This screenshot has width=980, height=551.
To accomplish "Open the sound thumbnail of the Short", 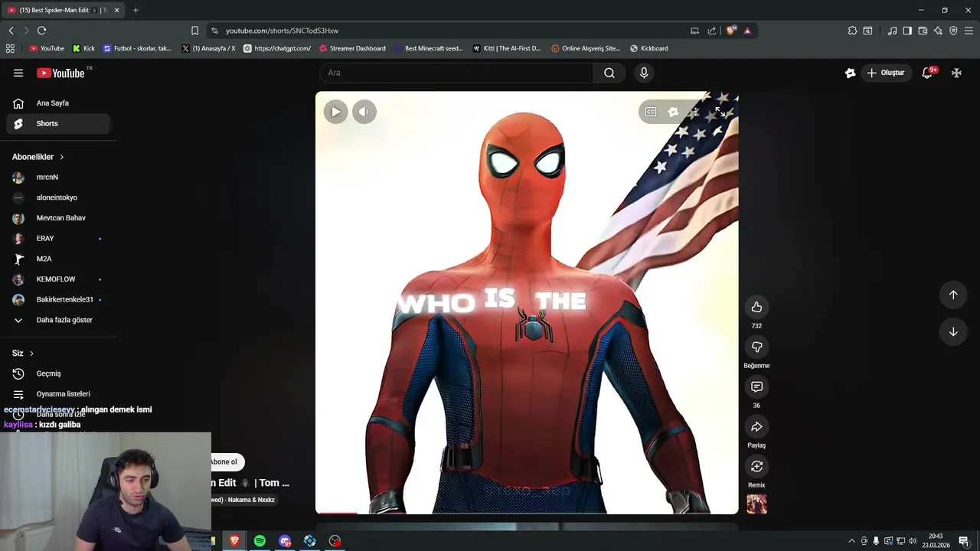I will tap(756, 504).
